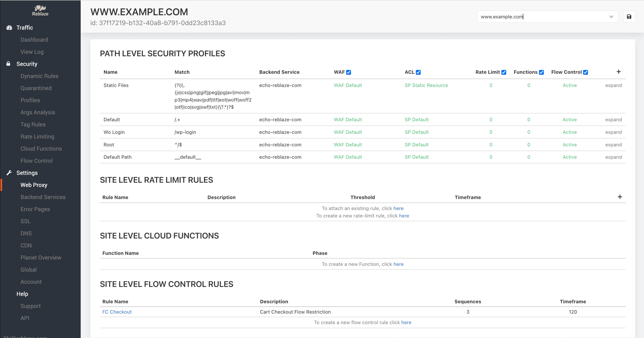Click the Security padlock icon
Viewport: 644px width, 338px height.
coord(8,64)
